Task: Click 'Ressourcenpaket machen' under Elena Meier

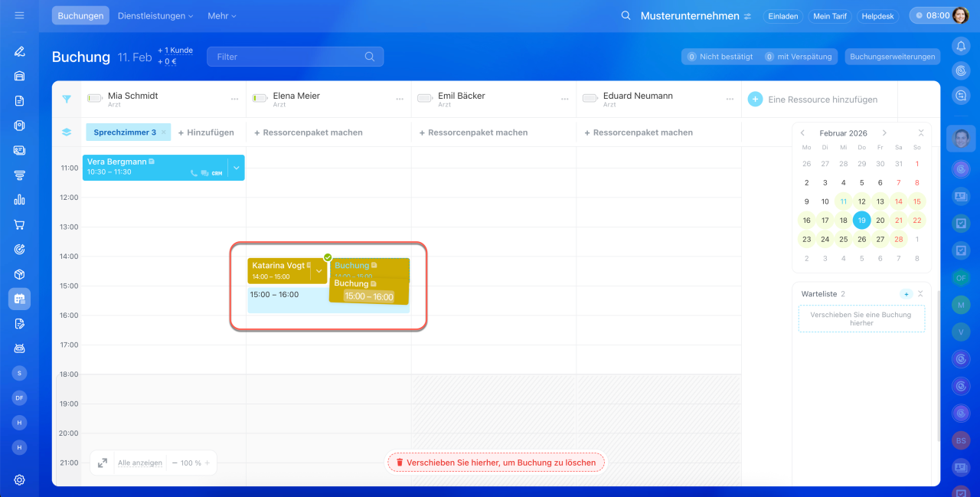Action: [309, 132]
